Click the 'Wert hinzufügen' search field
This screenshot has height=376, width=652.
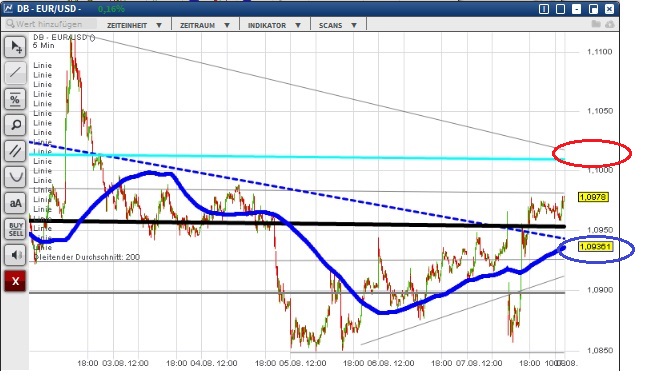click(50, 24)
